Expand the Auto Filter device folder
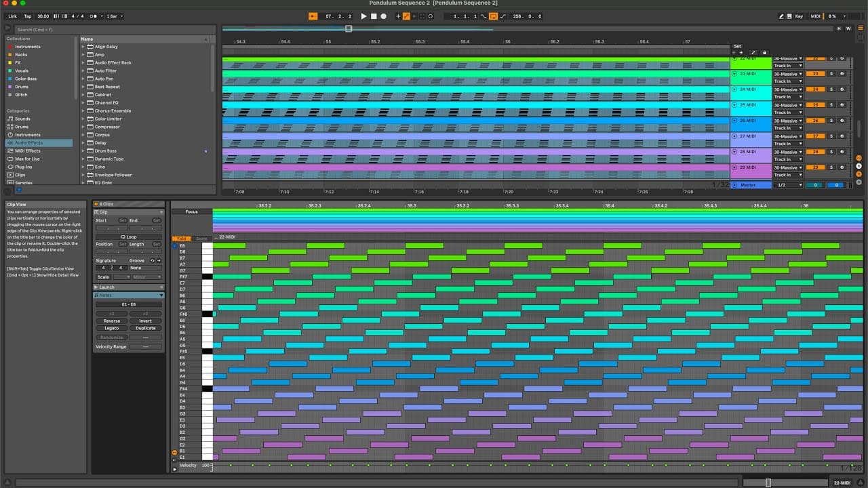Screen dimensions: 868x488 83,70
